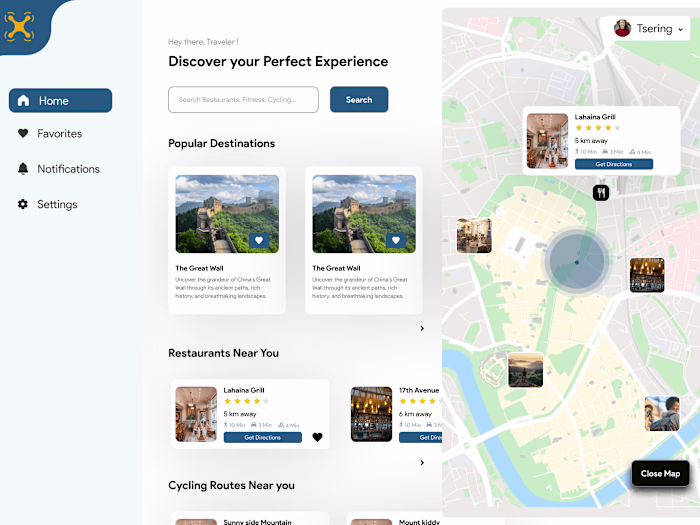
Task: Show next Restaurants Near You with arrow
Action: tap(422, 462)
